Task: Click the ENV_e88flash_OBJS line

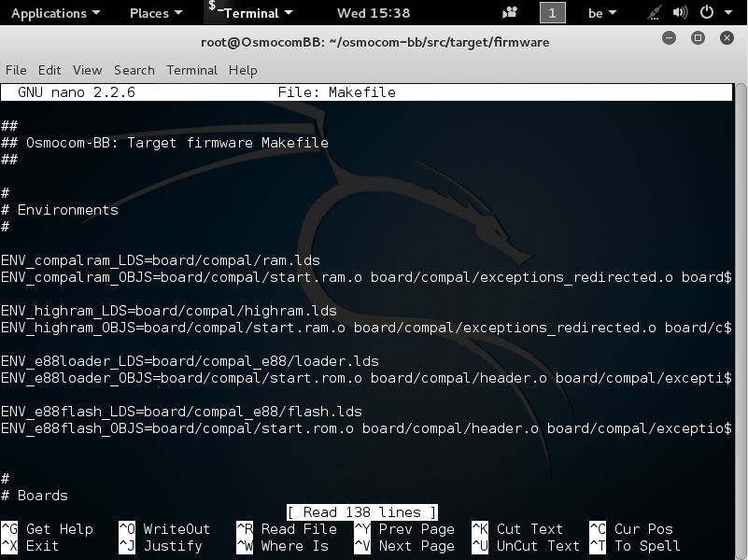Action: pyautogui.click(x=366, y=428)
